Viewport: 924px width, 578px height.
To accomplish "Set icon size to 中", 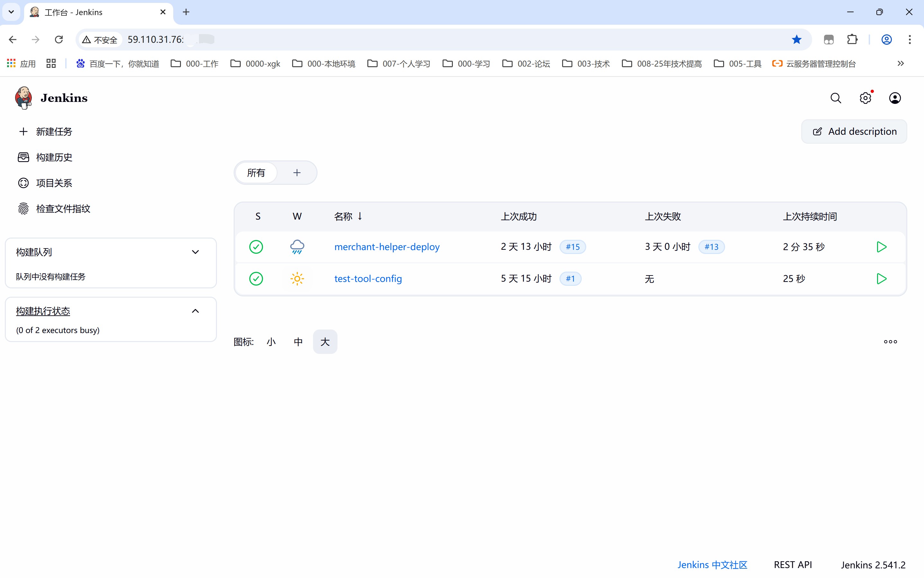I will click(298, 342).
